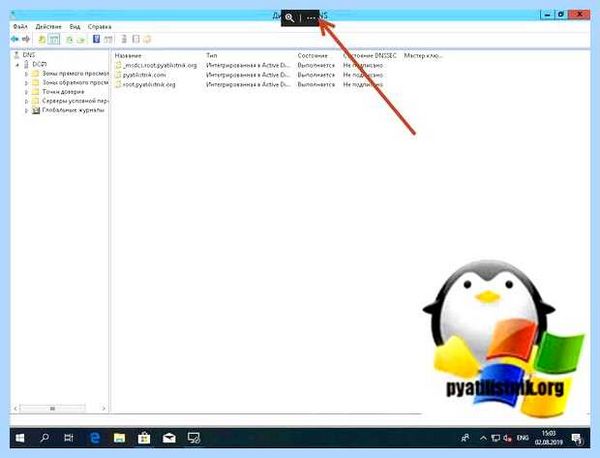The image size is (600, 458).
Task: Expand the Точки доверия node
Action: click(x=26, y=92)
